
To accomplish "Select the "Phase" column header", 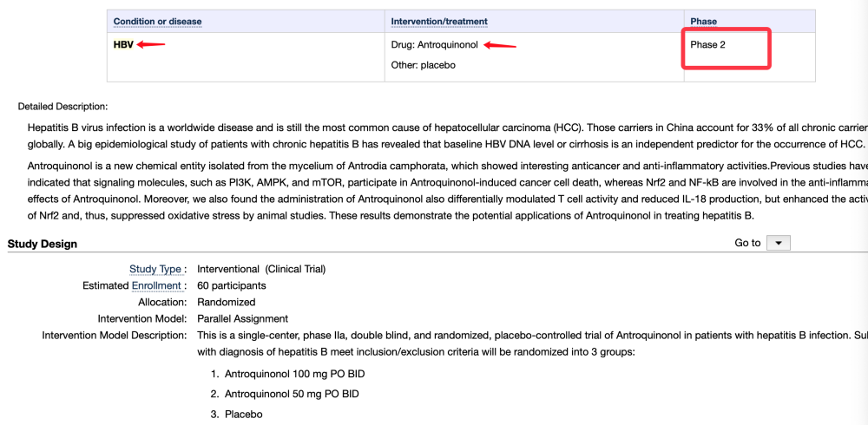I will [703, 21].
